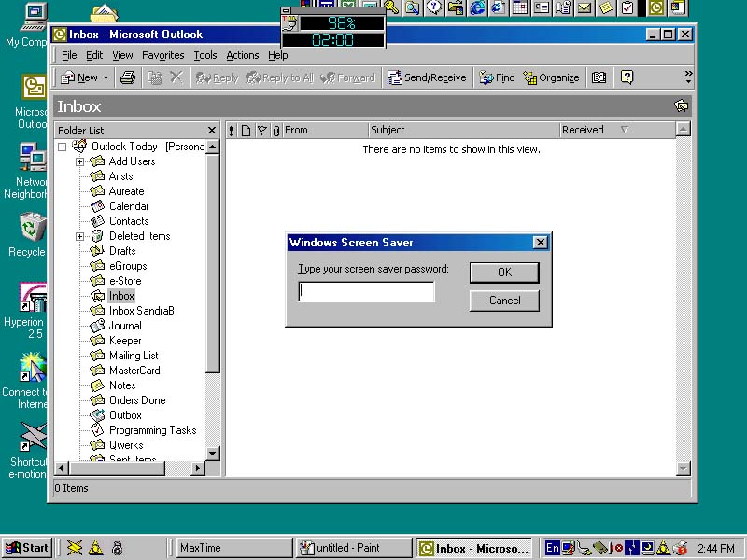Switch to MaxTime taskbar button
The height and width of the screenshot is (560, 747).
[x=233, y=548]
